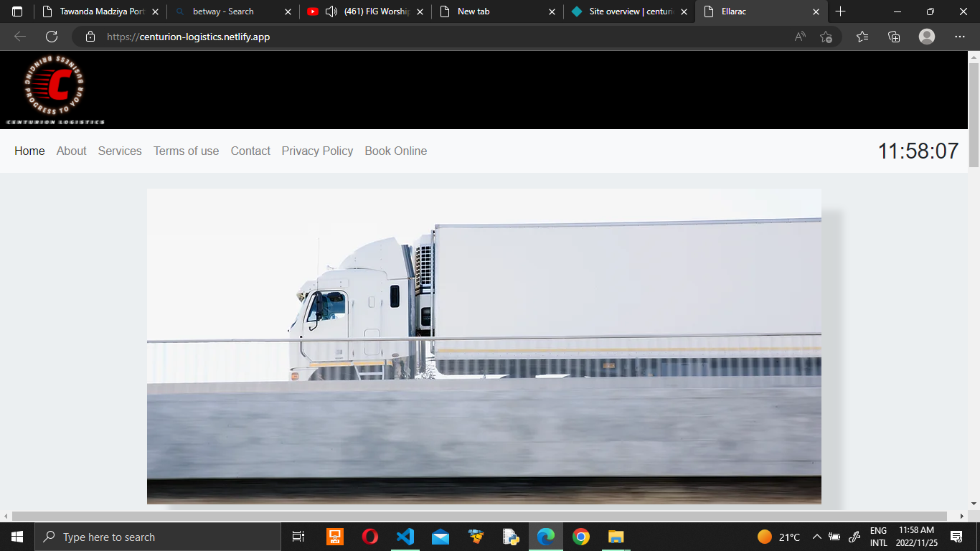Open the Privacy Policy link

tap(317, 151)
